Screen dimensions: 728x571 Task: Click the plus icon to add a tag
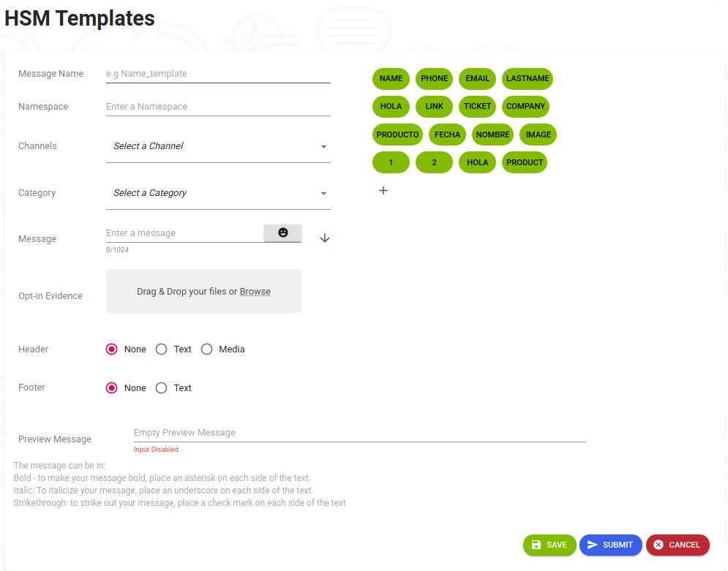pos(383,191)
